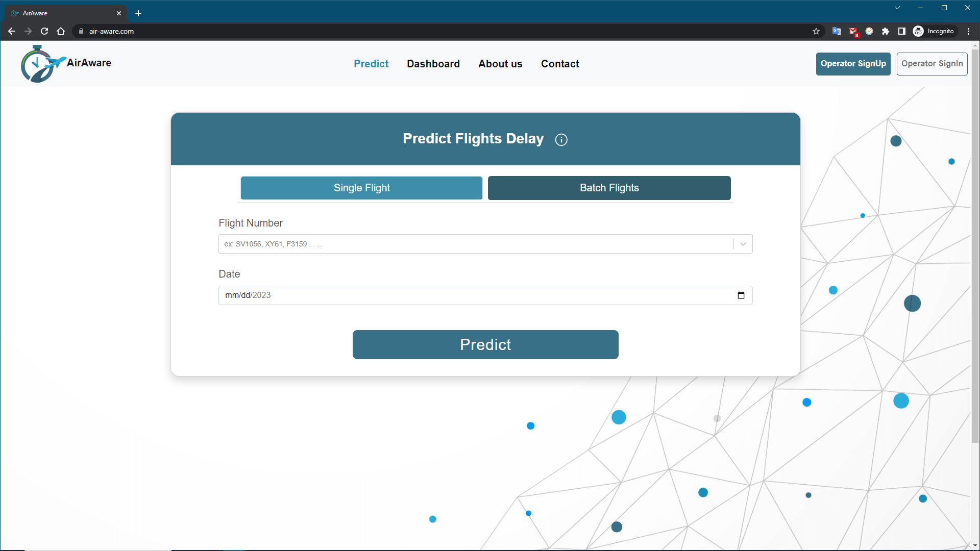
Task: Open the Google Translate extension
Action: click(x=837, y=31)
